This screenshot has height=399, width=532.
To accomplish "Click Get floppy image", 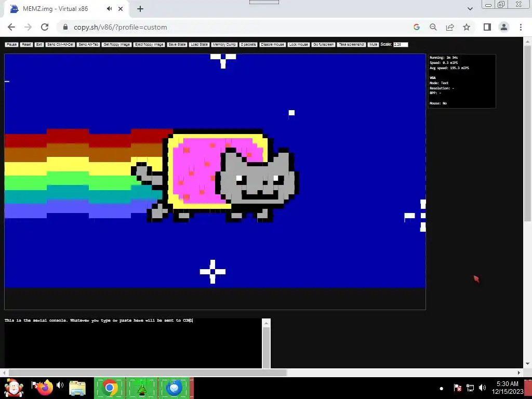I will (x=116, y=45).
